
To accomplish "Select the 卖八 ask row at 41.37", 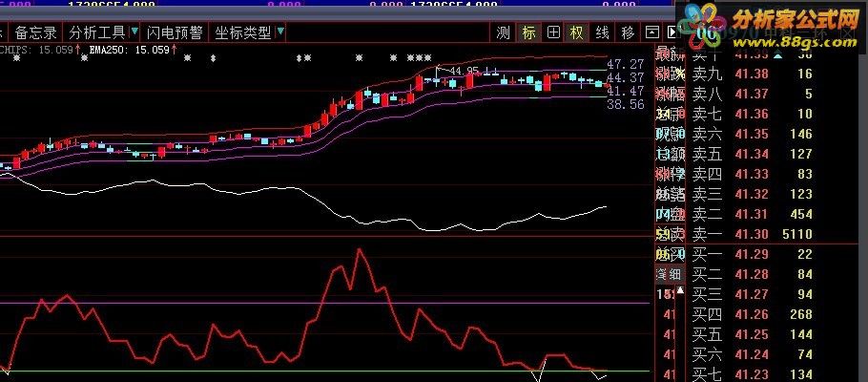I will point(753,94).
